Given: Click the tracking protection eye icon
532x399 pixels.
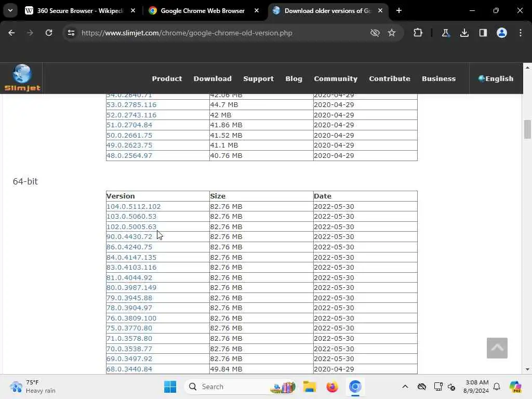Looking at the screenshot, I should coord(375,33).
